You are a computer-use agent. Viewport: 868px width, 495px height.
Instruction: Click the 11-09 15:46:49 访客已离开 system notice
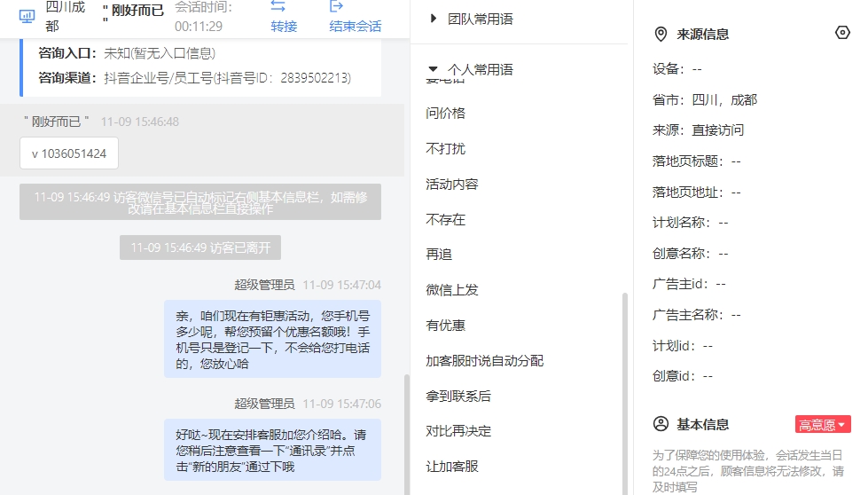(200, 247)
